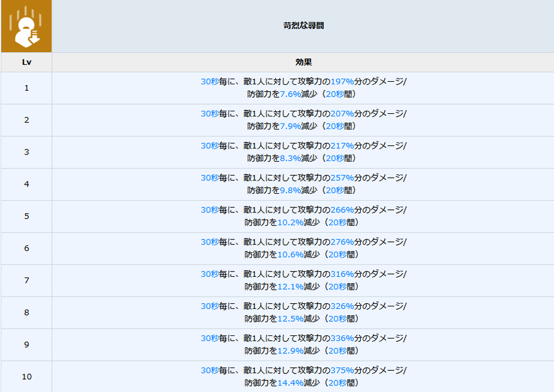
Task: Click the 217% damage value in Lv 3 row
Action: coord(342,146)
